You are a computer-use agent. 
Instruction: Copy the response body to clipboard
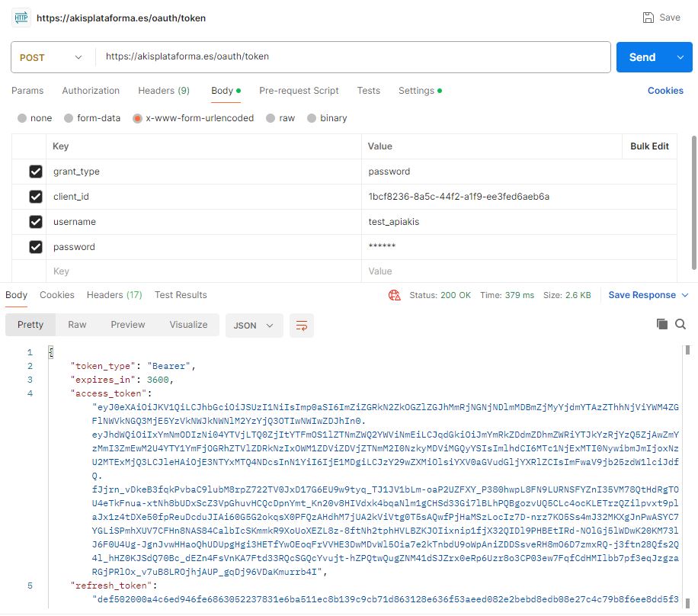point(661,324)
